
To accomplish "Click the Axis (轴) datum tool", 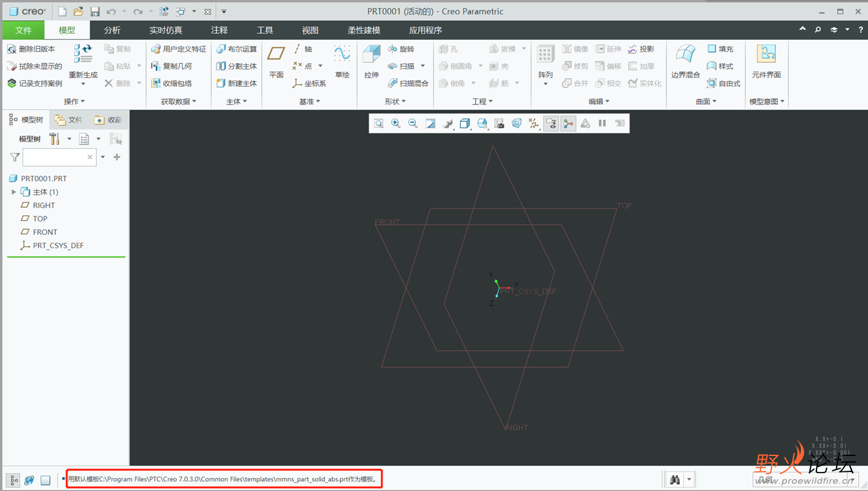I will click(303, 49).
